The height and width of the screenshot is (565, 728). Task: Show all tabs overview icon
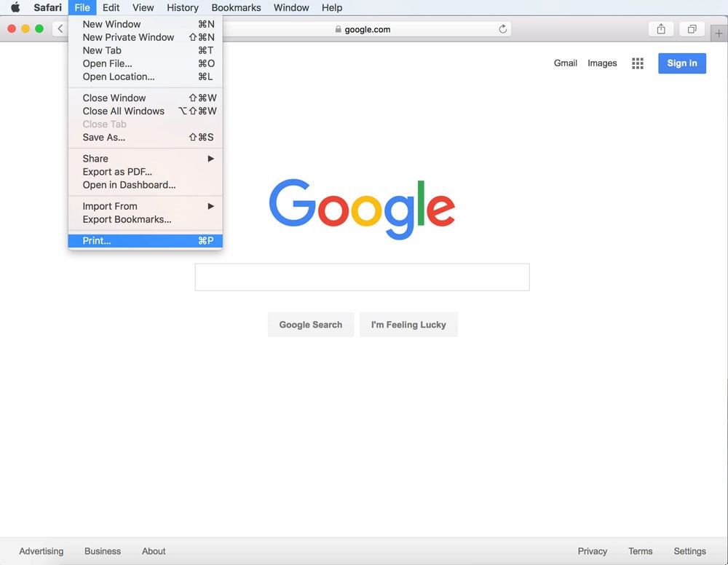(x=692, y=29)
